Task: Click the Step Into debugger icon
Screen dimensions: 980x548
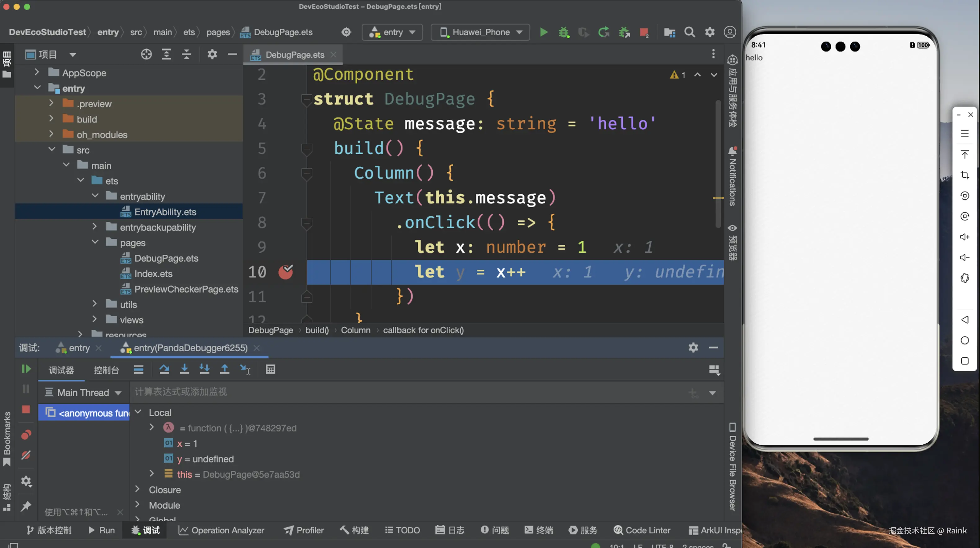Action: [184, 369]
